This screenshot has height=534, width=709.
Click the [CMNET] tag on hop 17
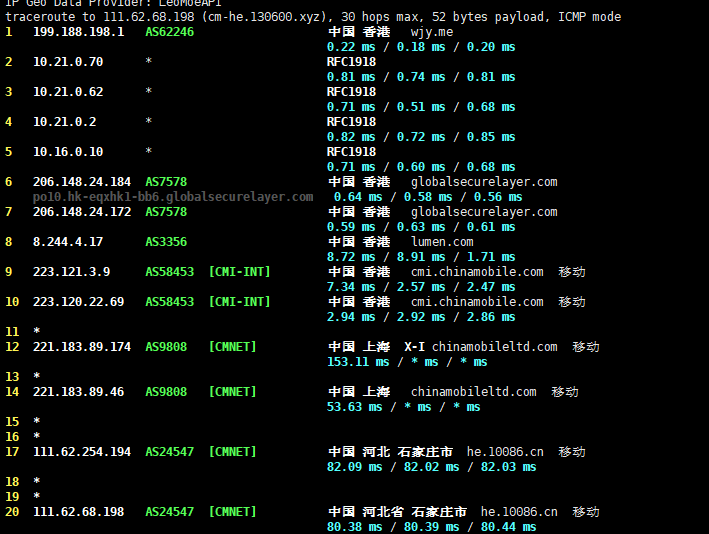click(232, 452)
